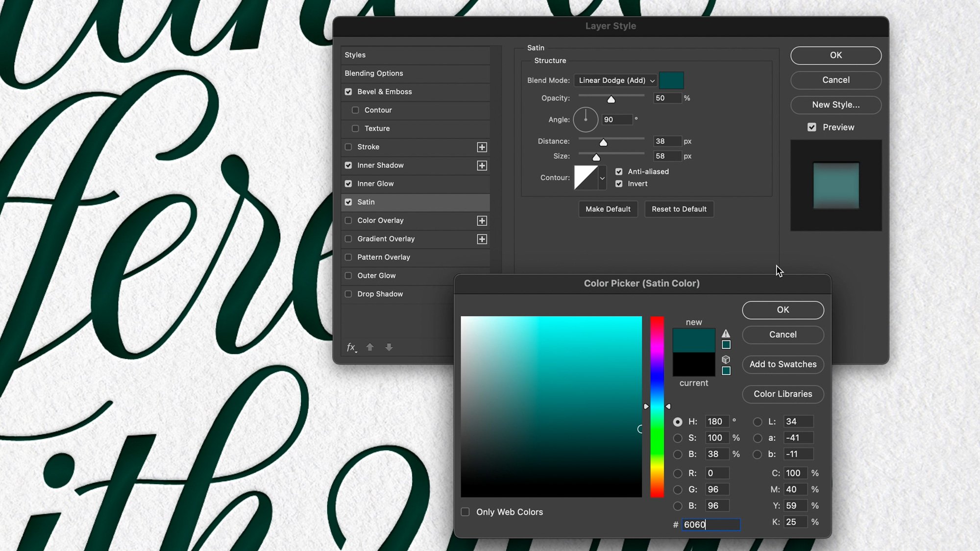
Task: Click the satin color swatch
Action: 671,80
